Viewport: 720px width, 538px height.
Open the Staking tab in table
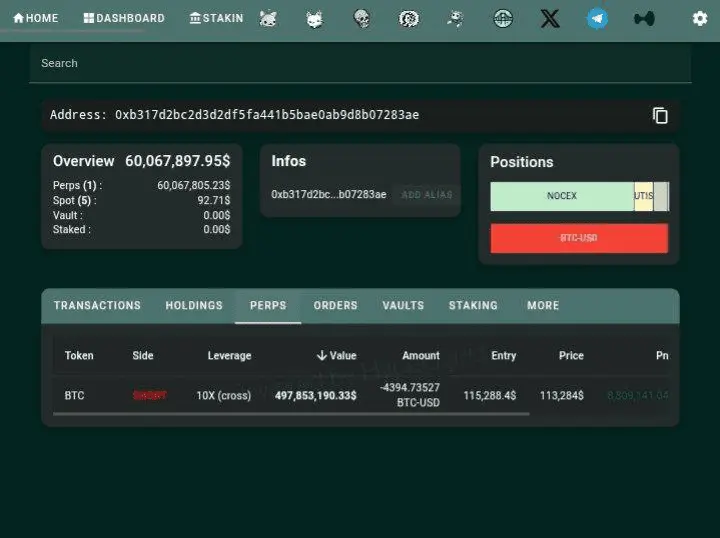click(473, 306)
